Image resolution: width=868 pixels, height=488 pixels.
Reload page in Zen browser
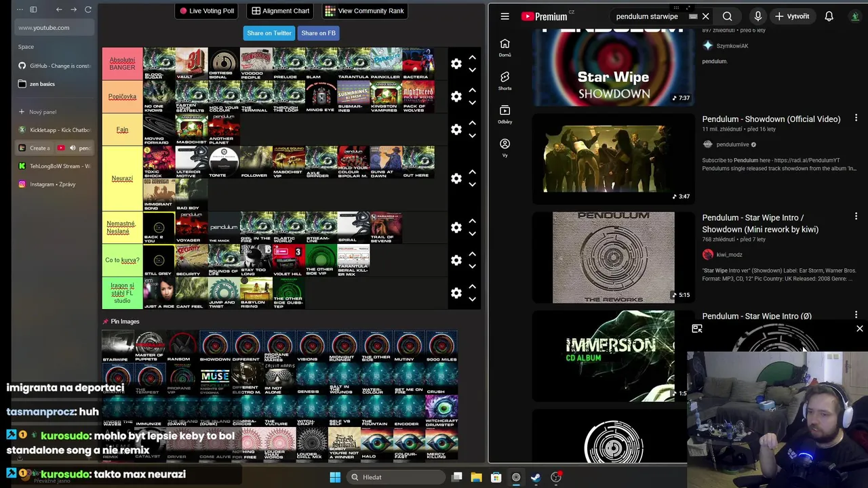point(88,9)
